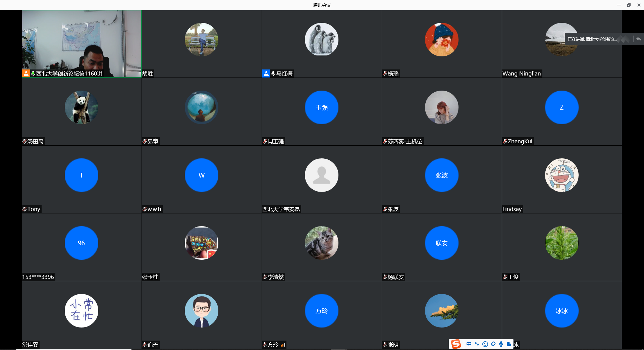Click the muted mic icon beside 杨瑞

(x=385, y=73)
